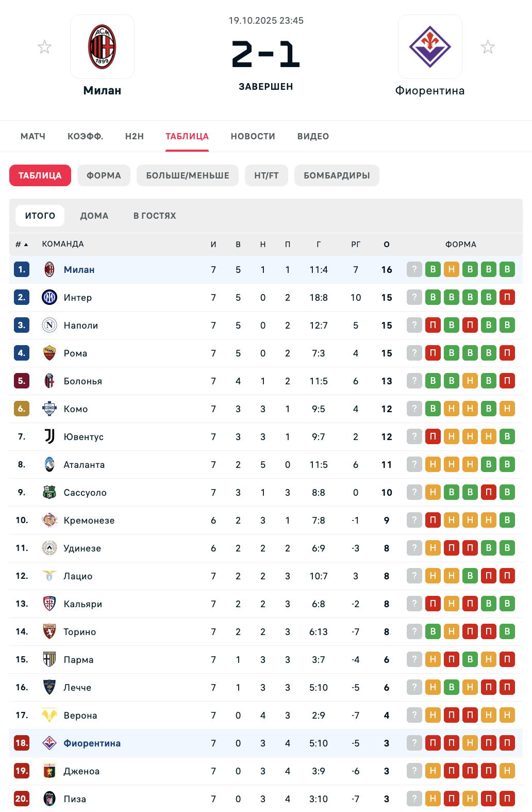Open the БОЛЬШЕ/МЕНЬШЕ table view

tap(188, 175)
